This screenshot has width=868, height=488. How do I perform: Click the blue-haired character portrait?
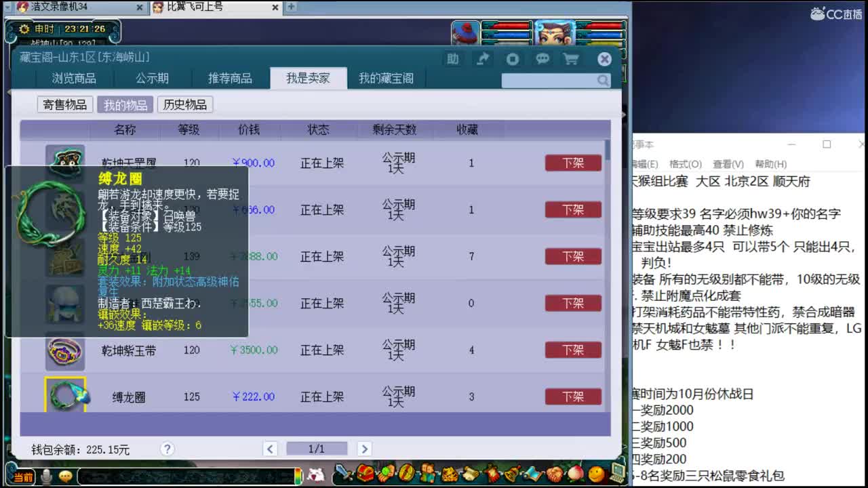(554, 33)
